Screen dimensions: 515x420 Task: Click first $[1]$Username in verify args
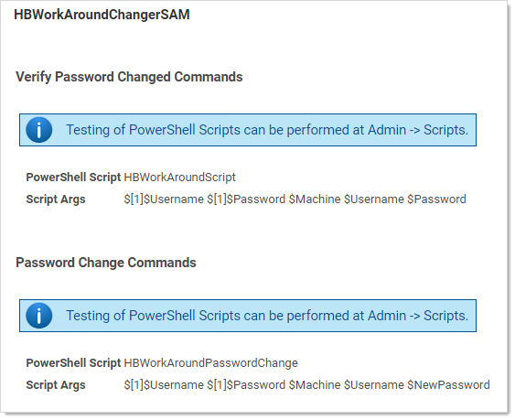point(164,199)
